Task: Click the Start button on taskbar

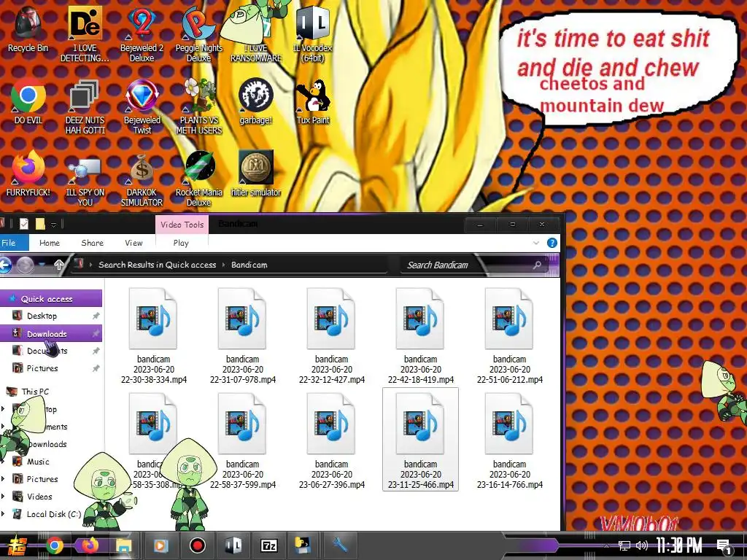Action: (x=16, y=545)
